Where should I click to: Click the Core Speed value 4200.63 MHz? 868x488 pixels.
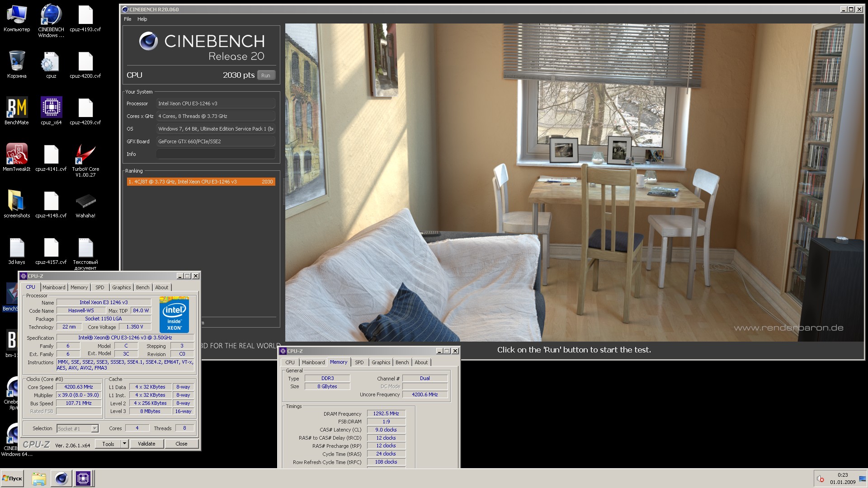coord(79,387)
